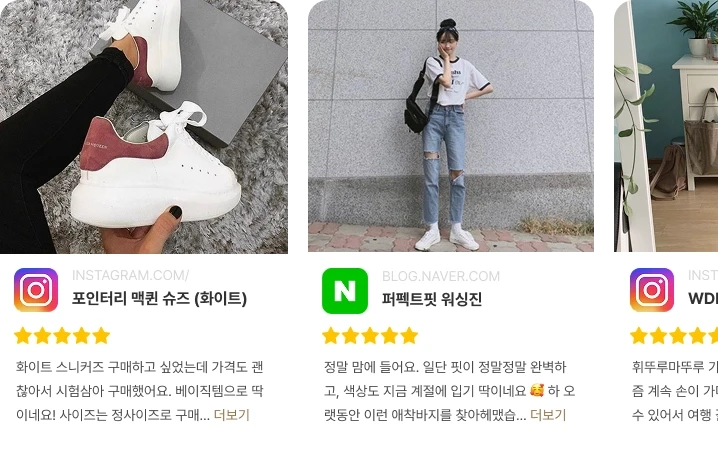718x456 pixels.
Task: Click the Instagram icon on the third review card
Action: (652, 290)
